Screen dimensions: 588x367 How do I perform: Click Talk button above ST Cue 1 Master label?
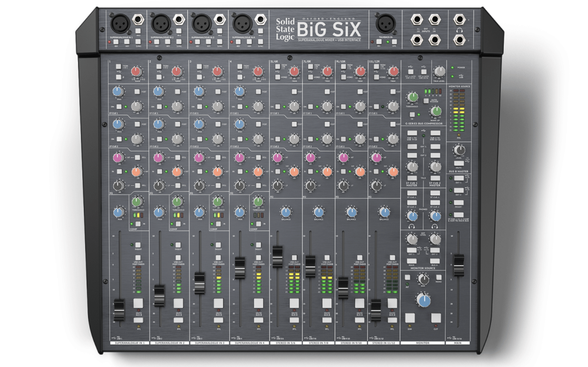(x=412, y=178)
